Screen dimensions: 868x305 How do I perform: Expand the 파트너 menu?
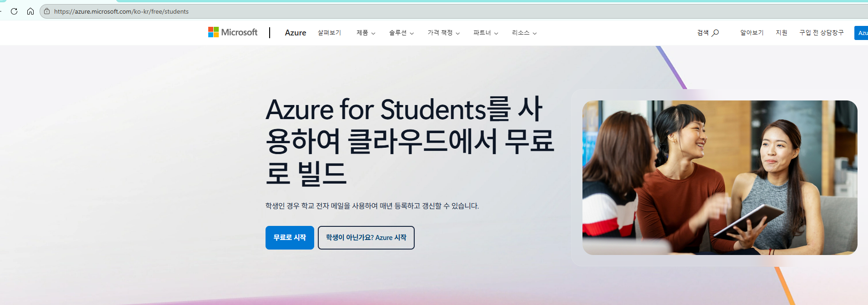click(486, 33)
